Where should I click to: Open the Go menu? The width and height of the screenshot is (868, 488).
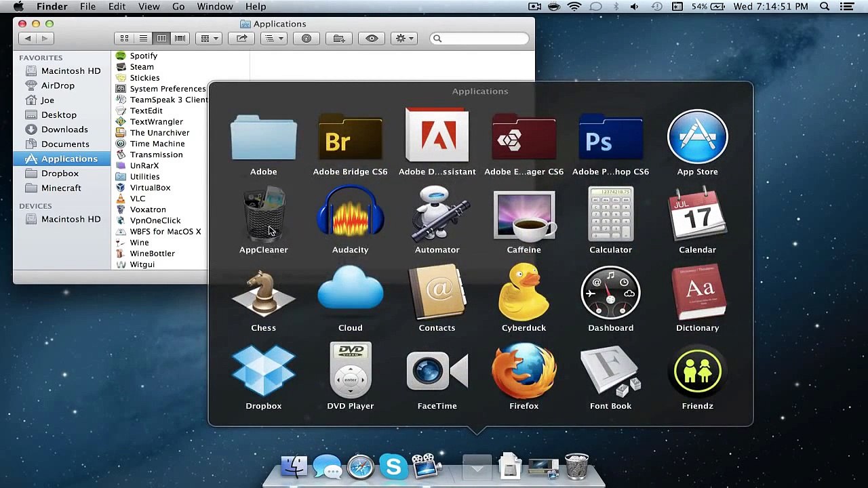coord(178,7)
